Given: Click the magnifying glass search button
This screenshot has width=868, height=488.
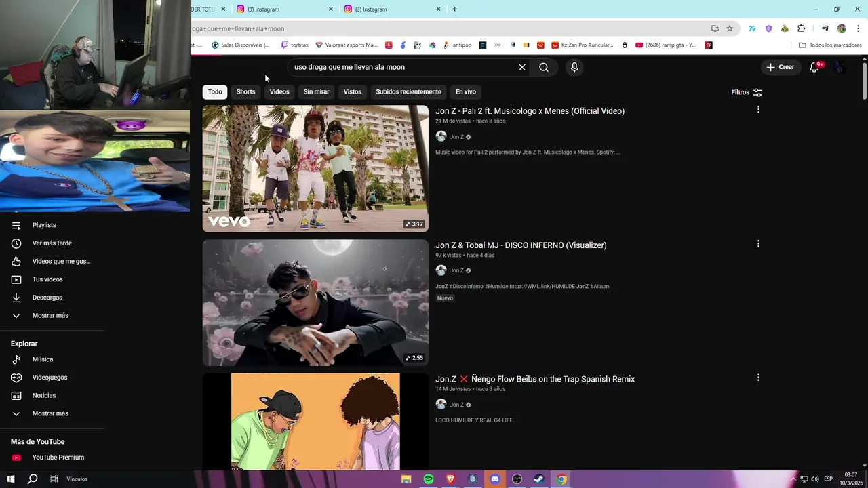Looking at the screenshot, I should (544, 67).
